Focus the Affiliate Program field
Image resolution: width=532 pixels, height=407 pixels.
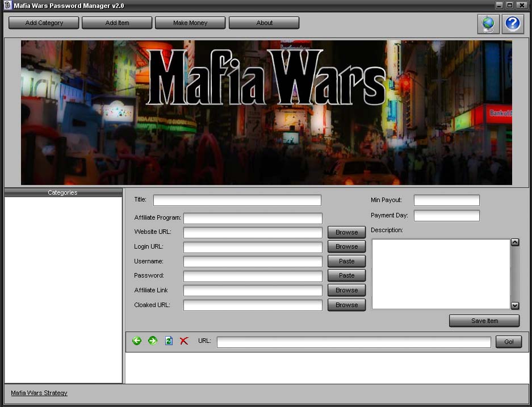tap(253, 219)
